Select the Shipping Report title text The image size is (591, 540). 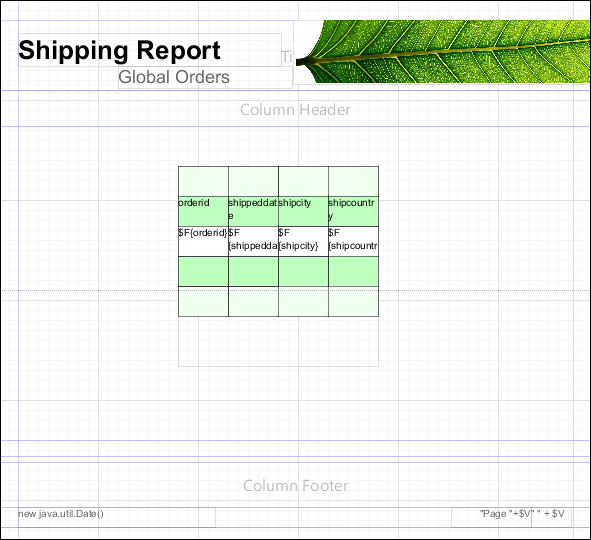tap(119, 50)
